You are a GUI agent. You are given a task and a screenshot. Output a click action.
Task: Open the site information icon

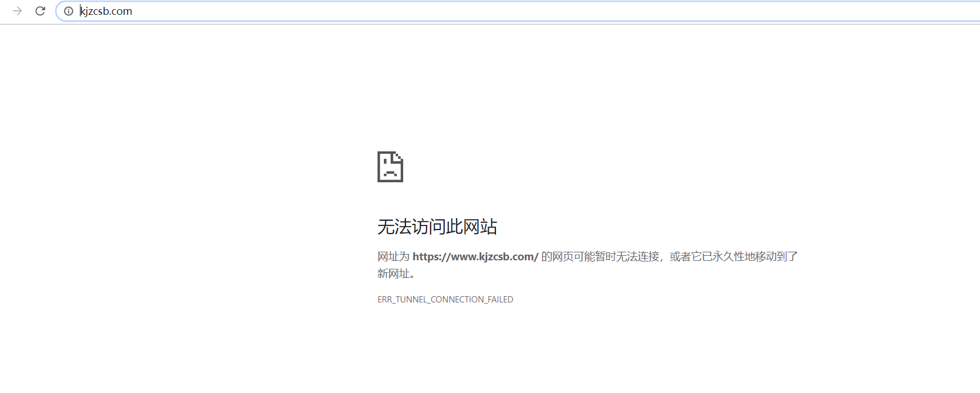pyautogui.click(x=68, y=11)
